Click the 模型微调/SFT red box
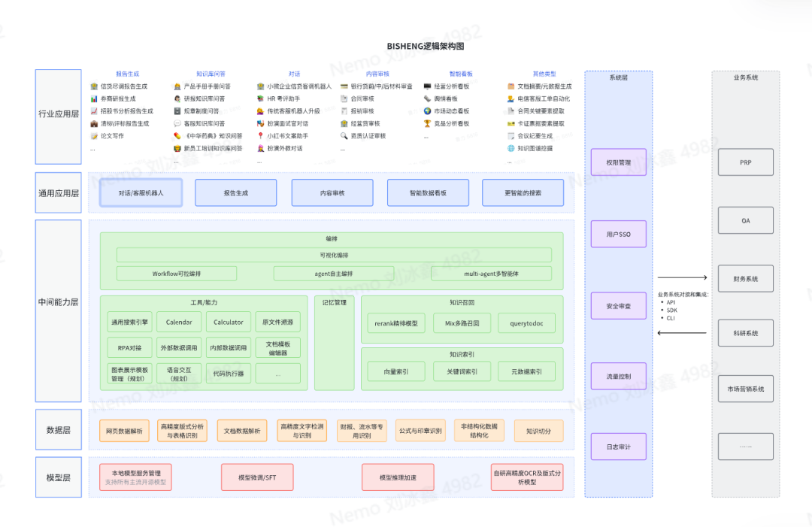 tap(257, 477)
